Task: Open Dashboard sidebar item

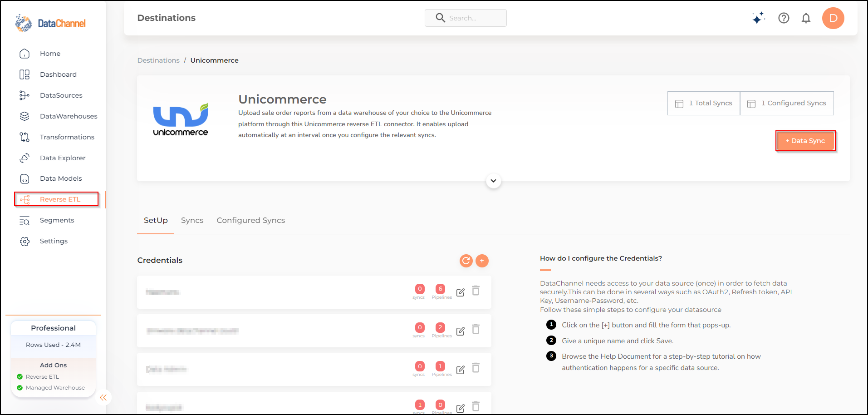Action: point(58,74)
